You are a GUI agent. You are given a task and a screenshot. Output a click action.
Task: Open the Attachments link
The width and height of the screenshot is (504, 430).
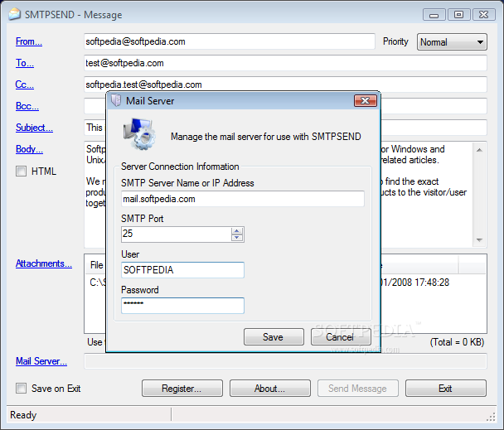point(44,263)
